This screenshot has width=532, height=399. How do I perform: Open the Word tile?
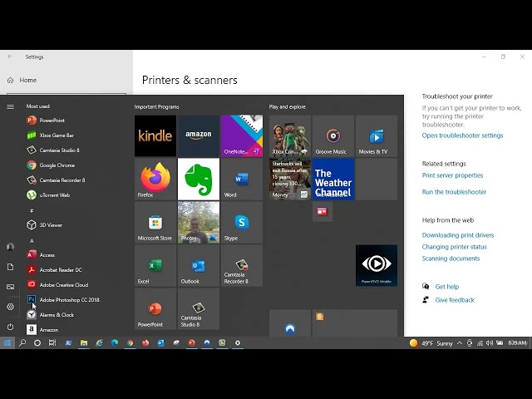pyautogui.click(x=242, y=179)
